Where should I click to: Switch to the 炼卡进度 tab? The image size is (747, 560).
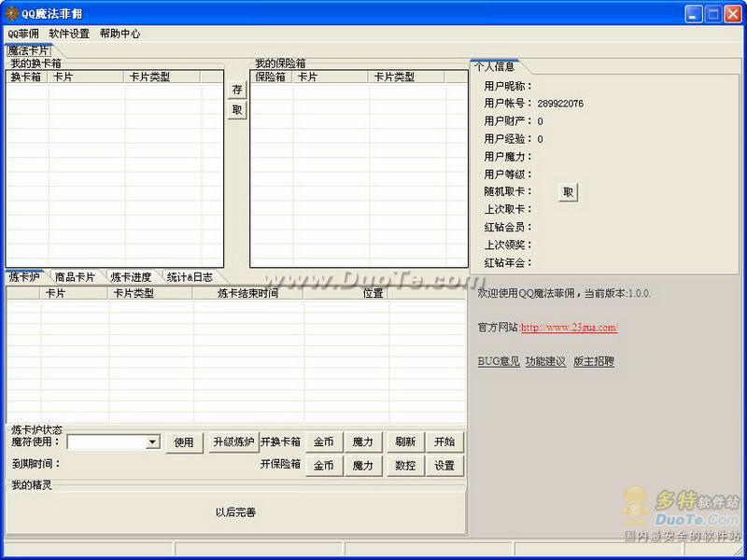pyautogui.click(x=131, y=276)
